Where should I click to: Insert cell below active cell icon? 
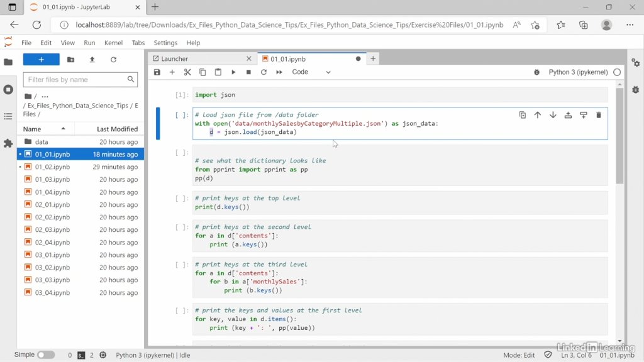coord(583,116)
